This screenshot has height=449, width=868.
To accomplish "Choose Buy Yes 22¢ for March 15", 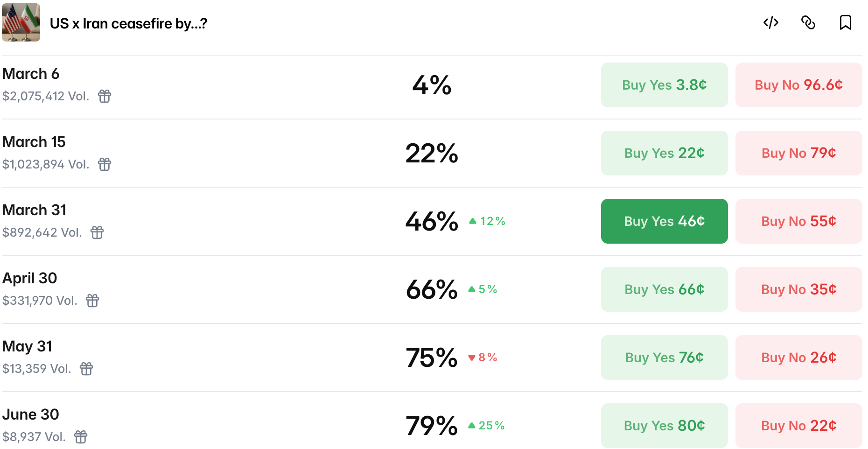I will click(x=664, y=153).
